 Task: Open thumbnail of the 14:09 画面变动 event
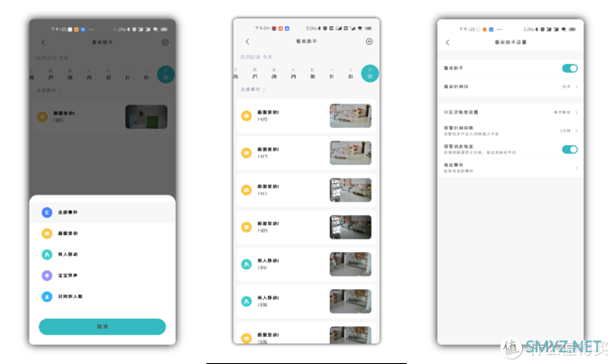coord(351,227)
